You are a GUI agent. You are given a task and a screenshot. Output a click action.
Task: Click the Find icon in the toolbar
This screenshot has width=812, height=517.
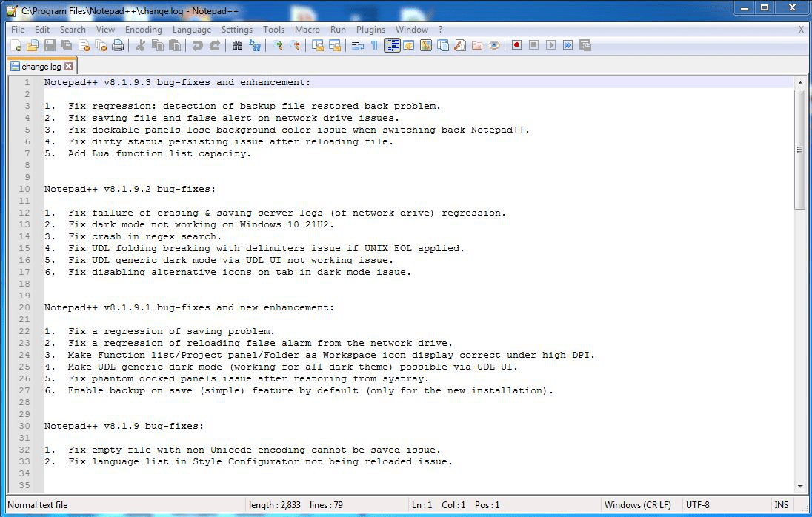pos(239,45)
